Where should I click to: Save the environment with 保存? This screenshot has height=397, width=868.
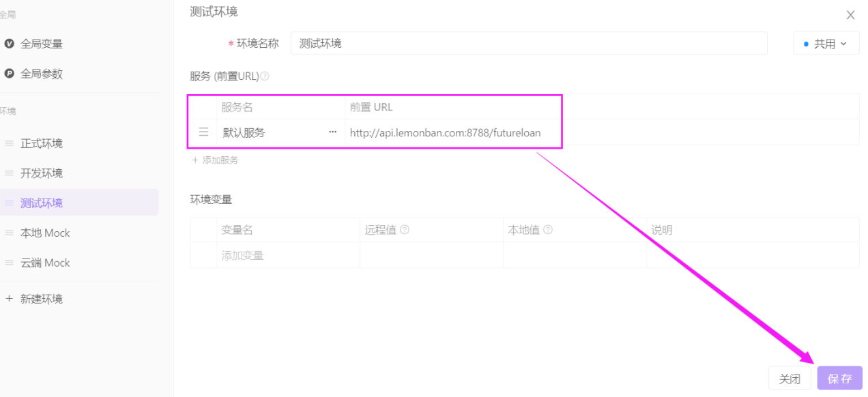(x=839, y=378)
